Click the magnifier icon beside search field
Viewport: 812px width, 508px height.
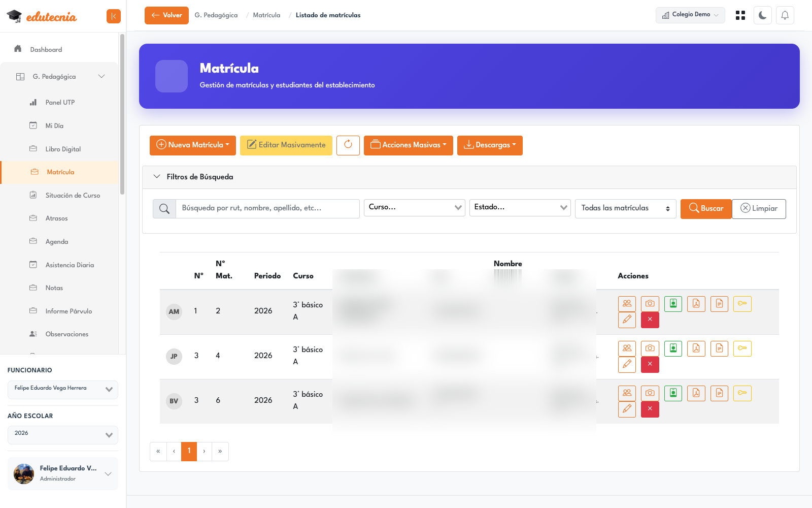(164, 209)
